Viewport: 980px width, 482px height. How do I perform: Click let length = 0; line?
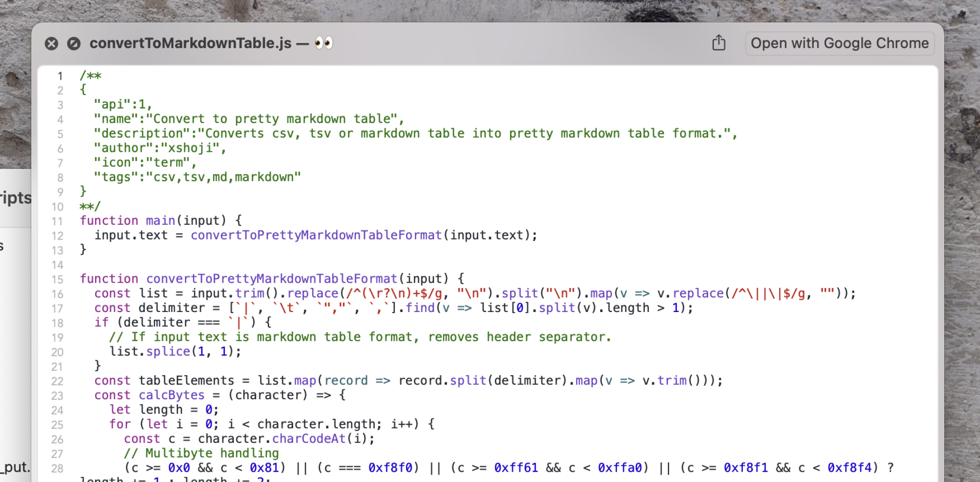click(164, 410)
